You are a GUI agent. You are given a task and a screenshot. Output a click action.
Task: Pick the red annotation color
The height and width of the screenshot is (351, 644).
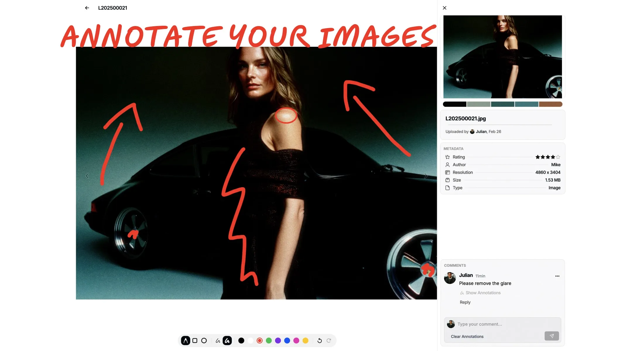click(x=260, y=340)
